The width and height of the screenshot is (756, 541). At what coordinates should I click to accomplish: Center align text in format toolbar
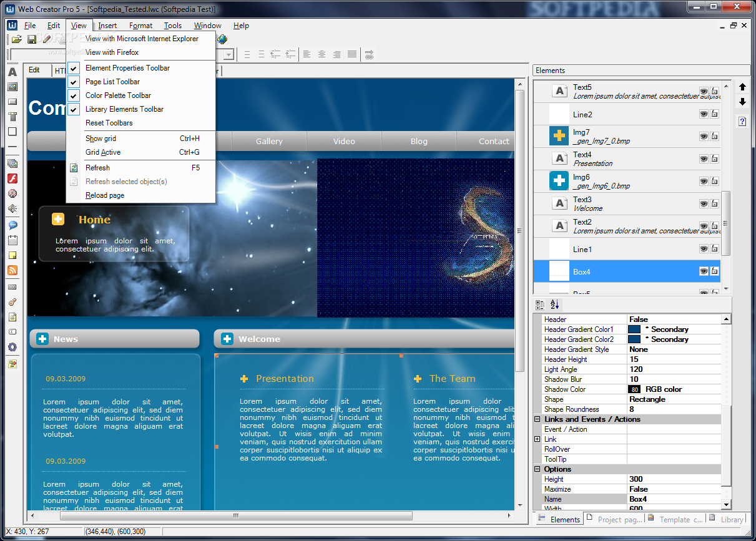pos(322,54)
